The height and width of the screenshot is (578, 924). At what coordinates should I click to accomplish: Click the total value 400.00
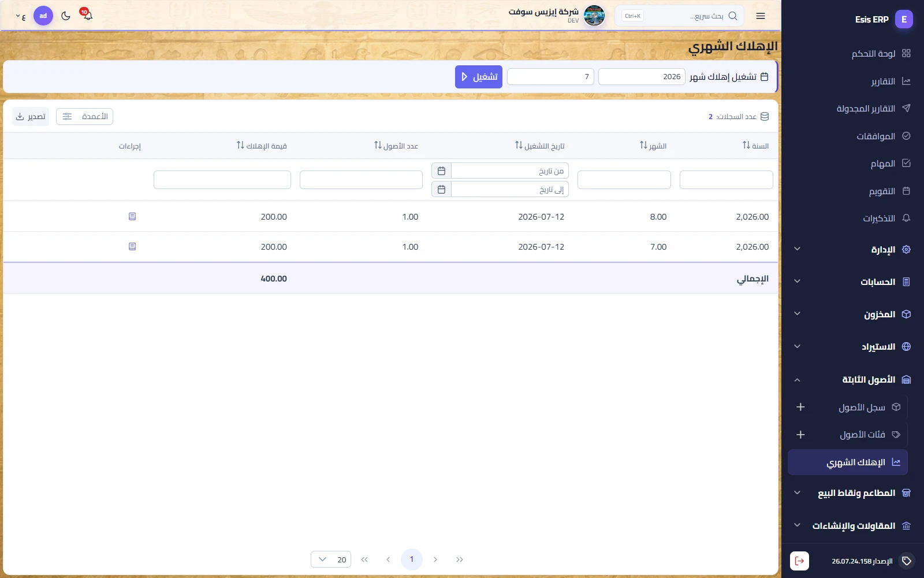[274, 279]
